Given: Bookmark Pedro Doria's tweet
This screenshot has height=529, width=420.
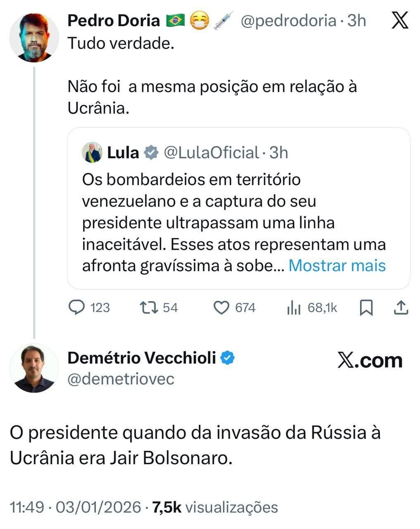Looking at the screenshot, I should [366, 307].
